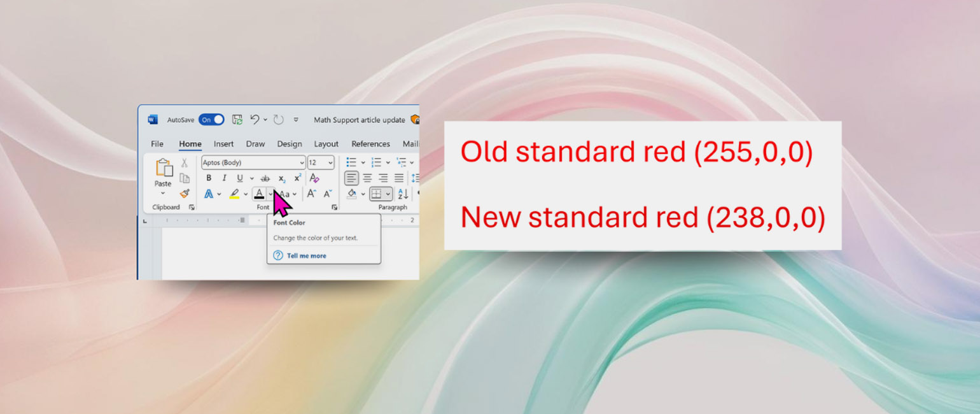This screenshot has width=980, height=414.
Task: Click the Center alignment icon
Action: [x=367, y=178]
